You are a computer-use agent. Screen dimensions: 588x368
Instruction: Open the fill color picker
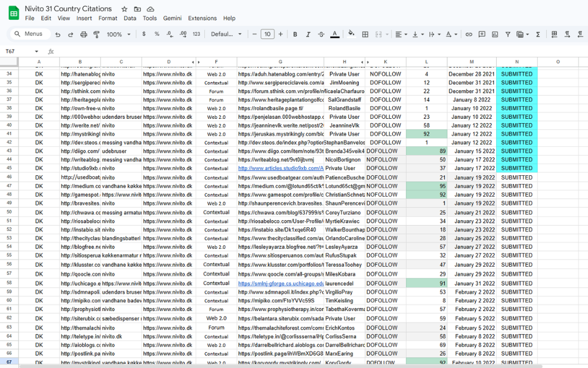click(x=352, y=34)
